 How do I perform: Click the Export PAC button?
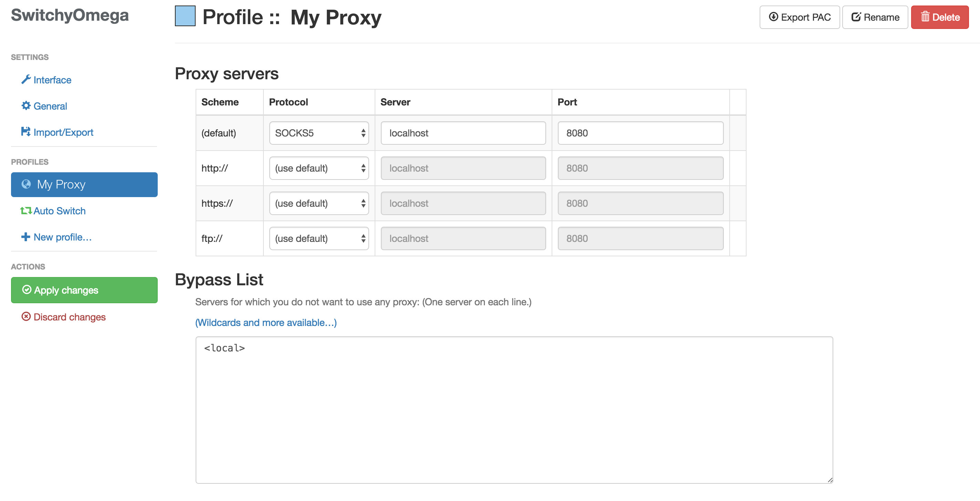pos(799,17)
